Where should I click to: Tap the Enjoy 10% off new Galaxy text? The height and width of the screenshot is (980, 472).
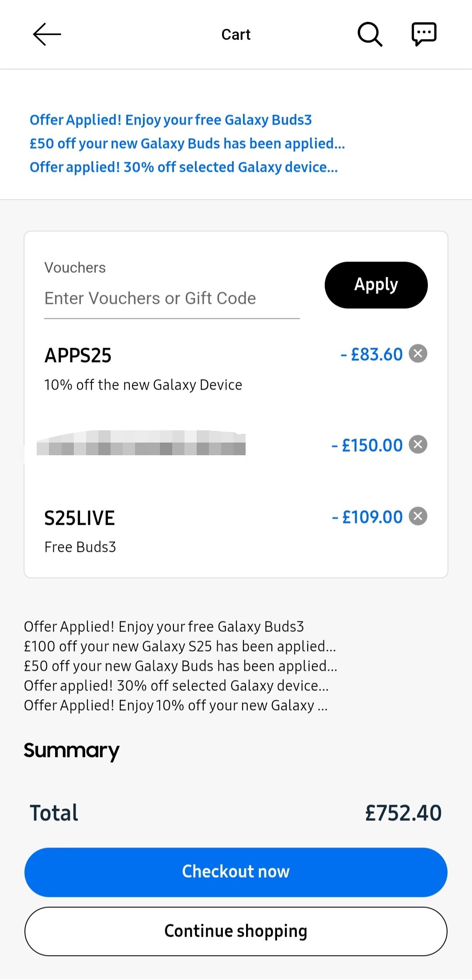(x=176, y=705)
